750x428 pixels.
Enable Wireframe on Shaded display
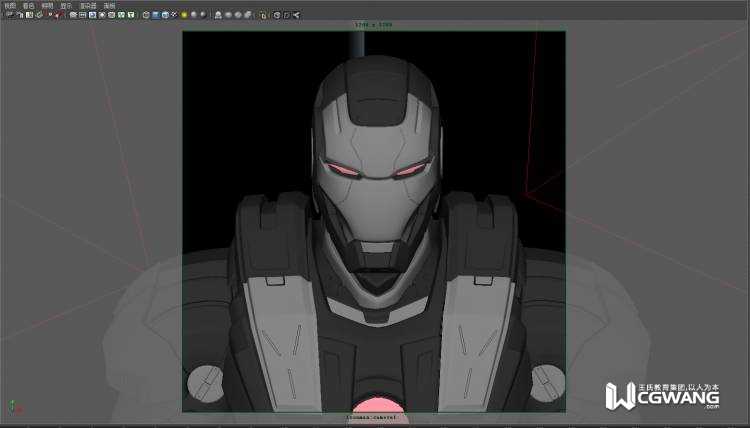click(165, 15)
